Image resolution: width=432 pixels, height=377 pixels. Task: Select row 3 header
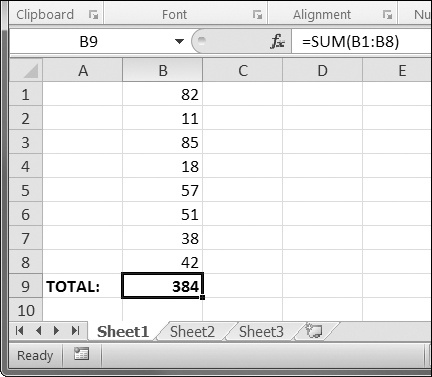[26, 142]
